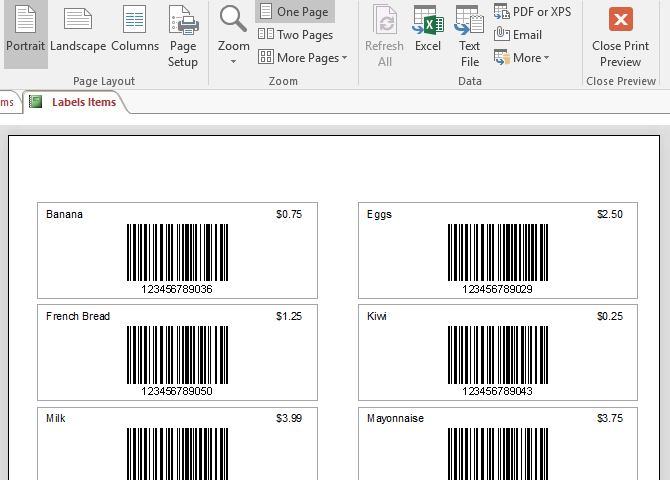Screen dimensions: 670x480
Task: Export report to Text File
Action: (x=470, y=36)
